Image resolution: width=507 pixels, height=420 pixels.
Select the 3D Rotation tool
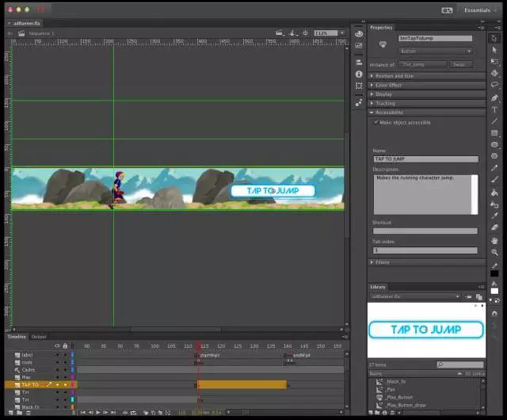pos(494,73)
